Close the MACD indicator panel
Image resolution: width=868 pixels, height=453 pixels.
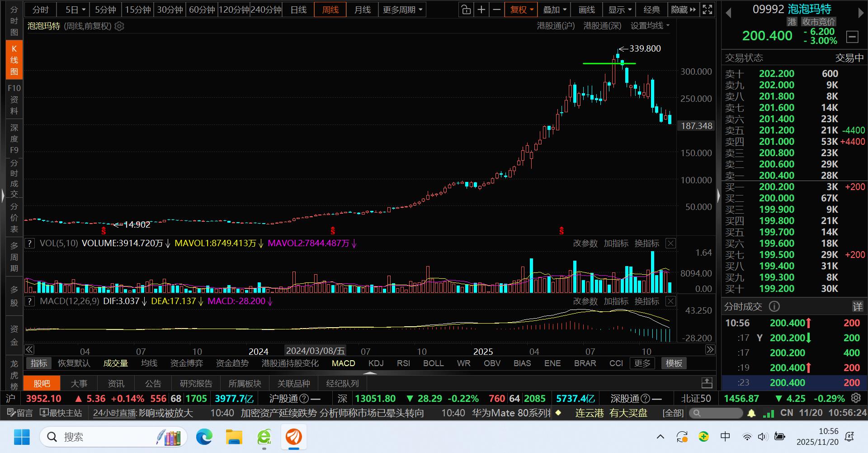coord(671,301)
